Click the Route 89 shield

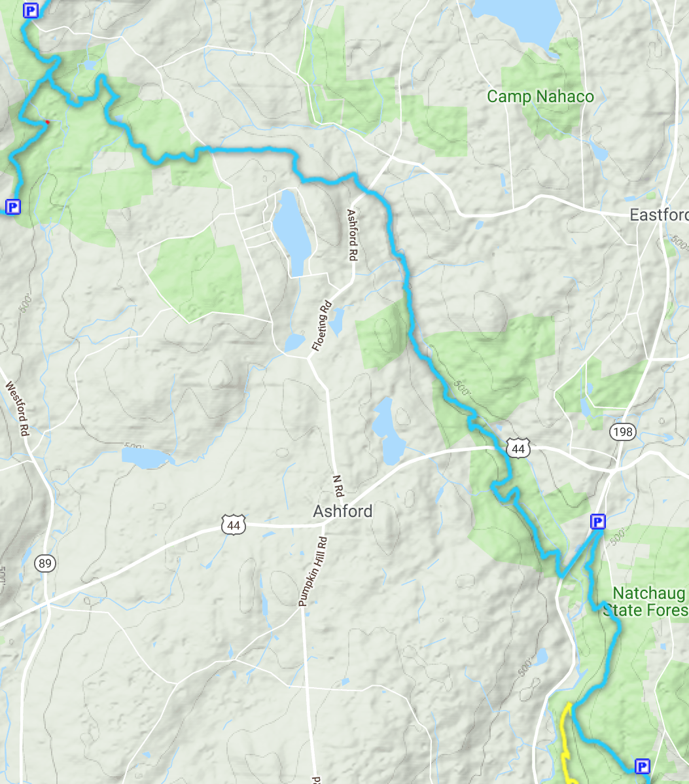click(x=45, y=563)
